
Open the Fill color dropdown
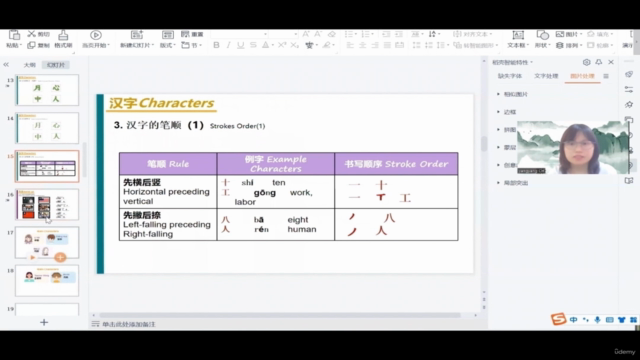coord(600,34)
